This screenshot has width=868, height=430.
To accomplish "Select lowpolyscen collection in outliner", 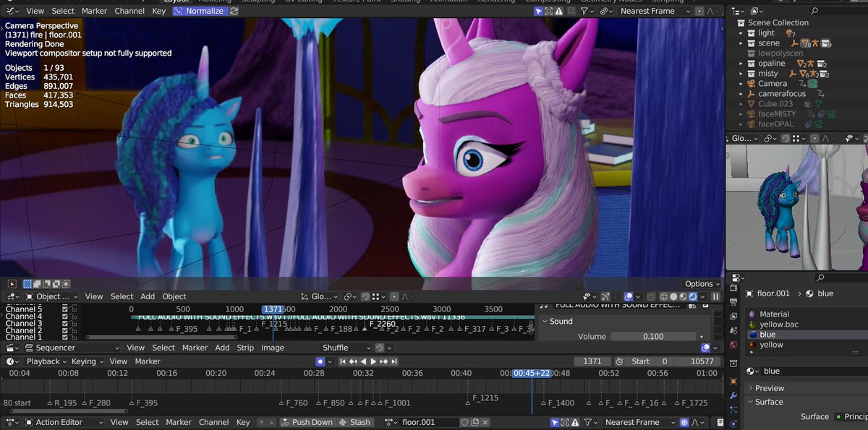I will (780, 53).
